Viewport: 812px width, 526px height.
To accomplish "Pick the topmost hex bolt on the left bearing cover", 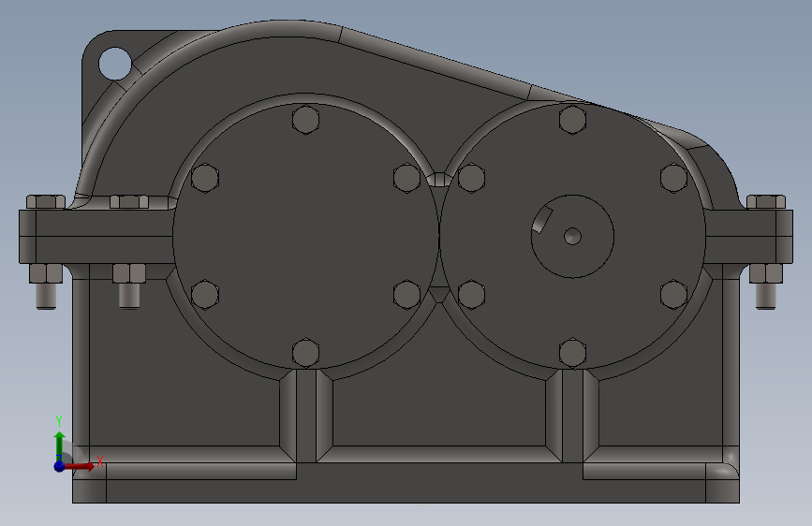I will (305, 120).
